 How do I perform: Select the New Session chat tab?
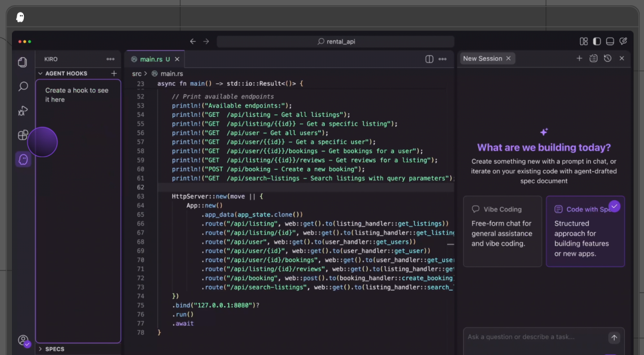482,58
